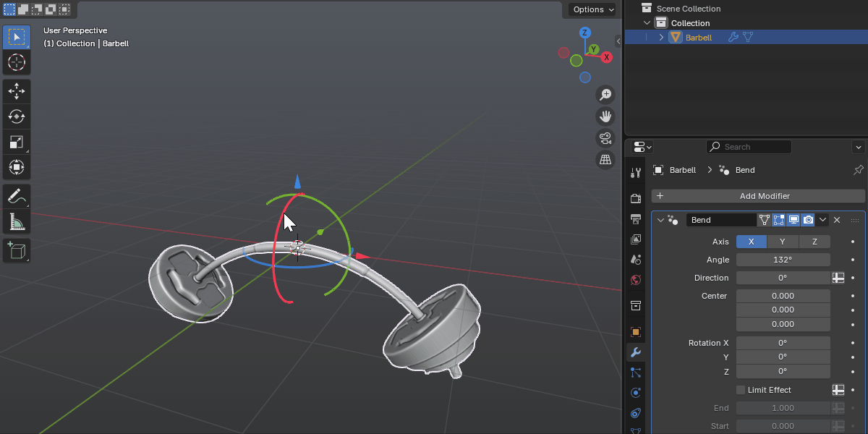Open the viewport Options dropdown
Viewport: 868px width, 434px height.
point(592,9)
